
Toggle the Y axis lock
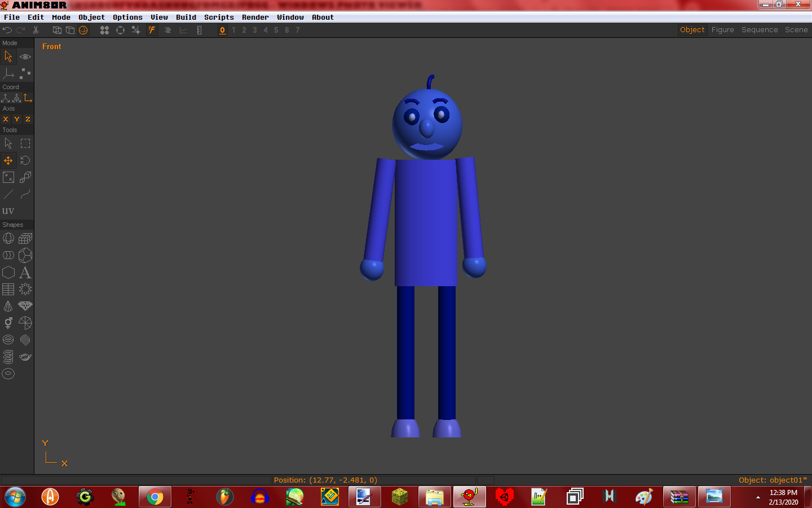pyautogui.click(x=17, y=119)
